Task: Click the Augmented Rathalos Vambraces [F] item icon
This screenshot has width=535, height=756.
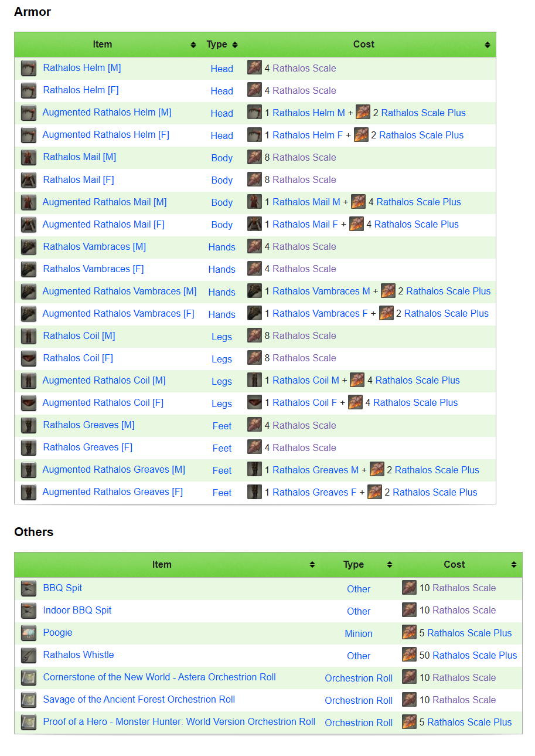Action: 29,313
